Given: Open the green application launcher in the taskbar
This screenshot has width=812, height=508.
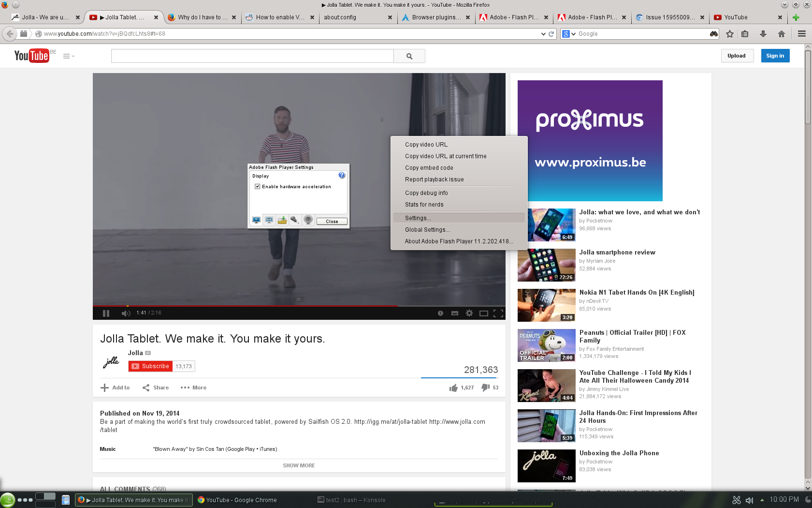Looking at the screenshot, I should [7, 500].
